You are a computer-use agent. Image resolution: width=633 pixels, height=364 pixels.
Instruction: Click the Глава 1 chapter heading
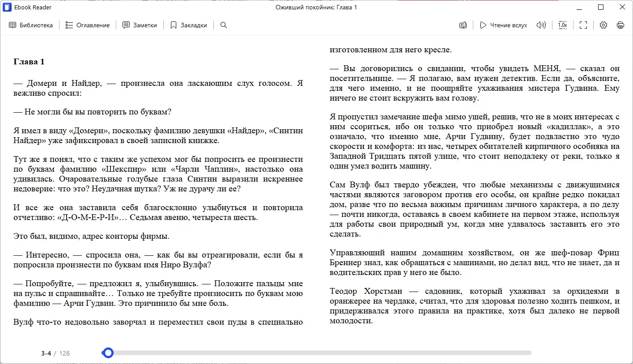29,62
